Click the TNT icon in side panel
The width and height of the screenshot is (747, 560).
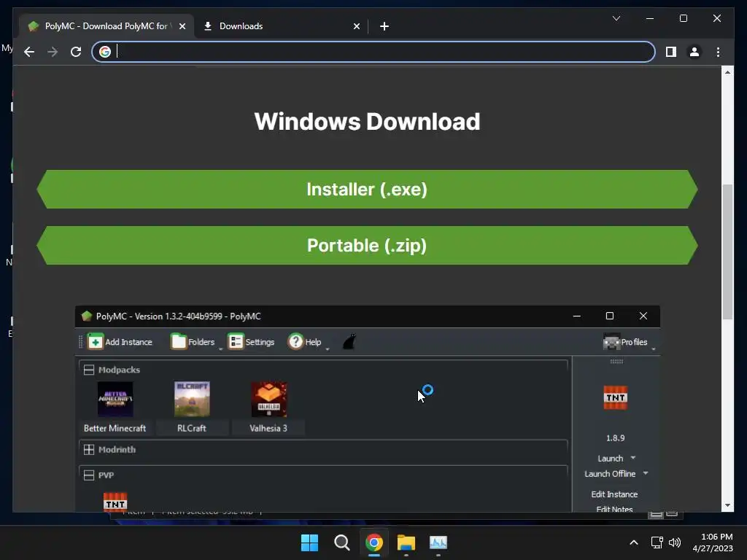click(x=616, y=397)
